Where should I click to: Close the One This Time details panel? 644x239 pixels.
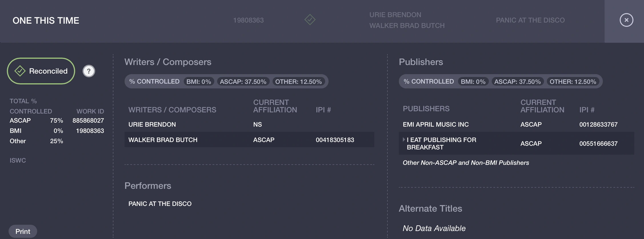click(x=626, y=20)
